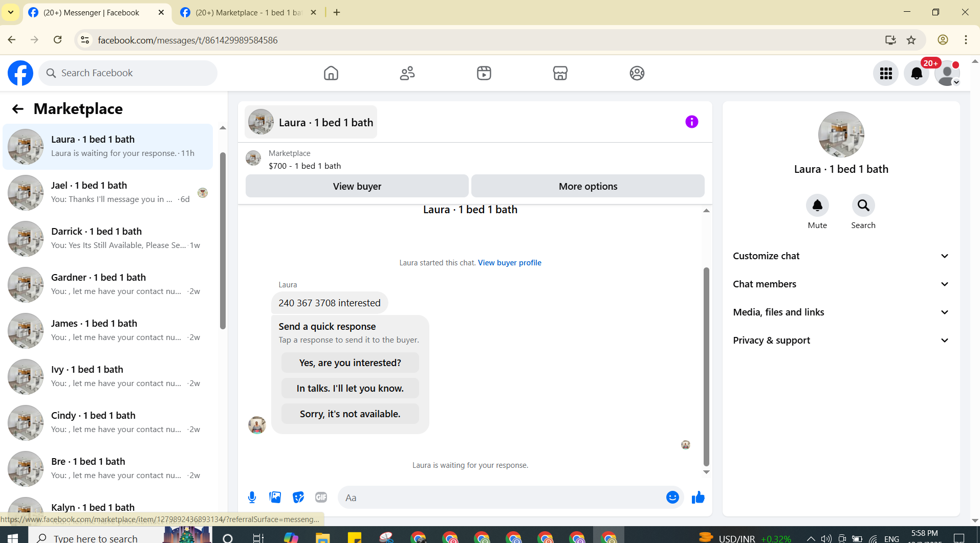Bookmark this page with the star icon
Image resolution: width=980 pixels, height=543 pixels.
[x=911, y=40]
